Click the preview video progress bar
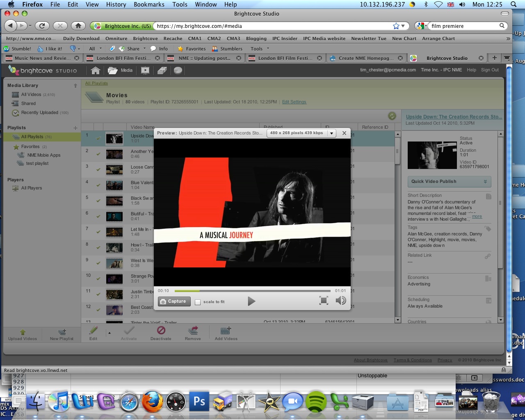The height and width of the screenshot is (420, 525). (x=252, y=291)
